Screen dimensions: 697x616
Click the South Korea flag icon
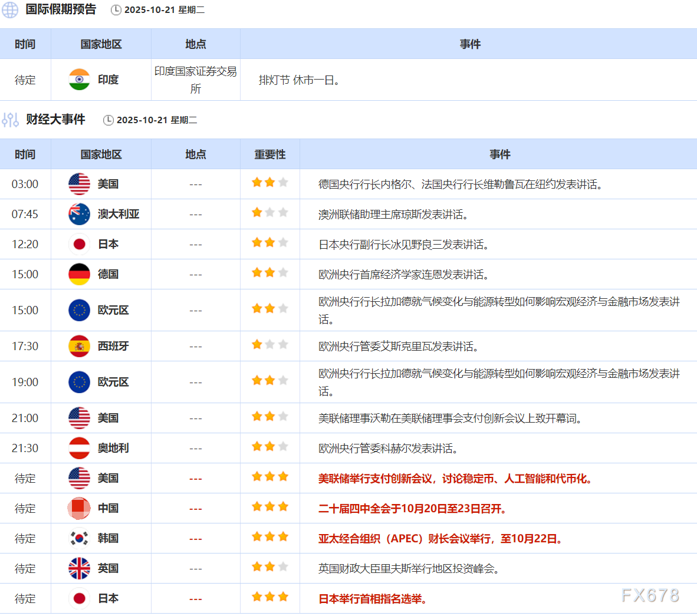[x=79, y=538]
